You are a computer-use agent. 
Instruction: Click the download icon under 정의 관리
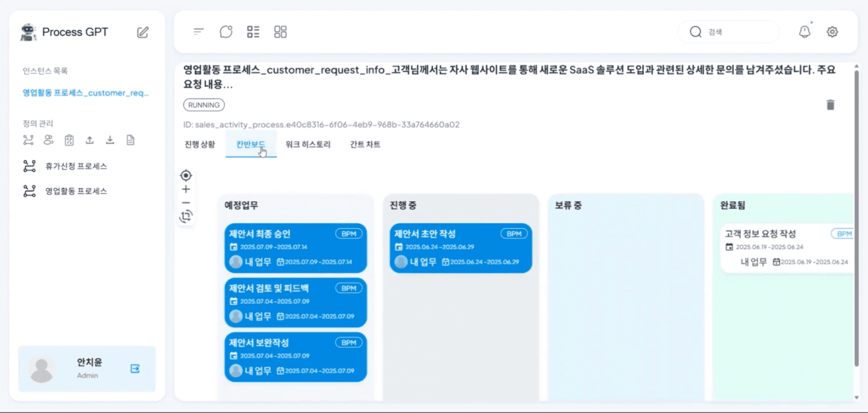[x=110, y=140]
